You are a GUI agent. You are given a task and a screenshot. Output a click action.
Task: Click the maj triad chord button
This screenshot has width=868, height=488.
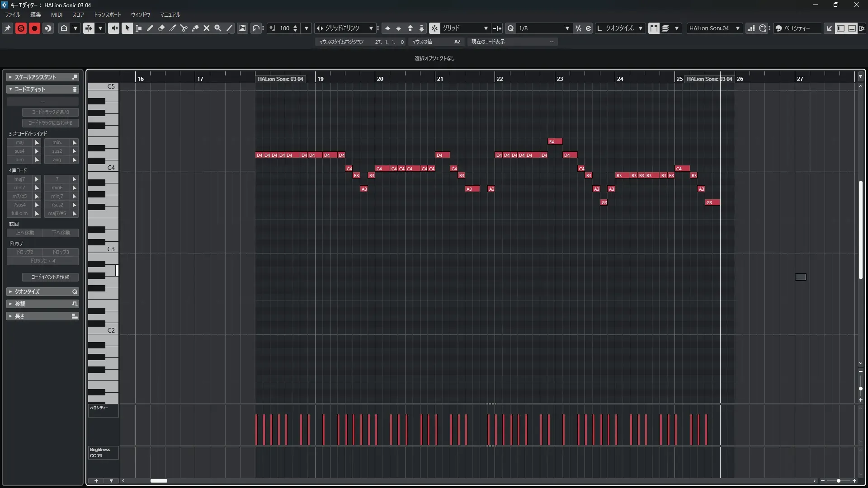tap(19, 142)
